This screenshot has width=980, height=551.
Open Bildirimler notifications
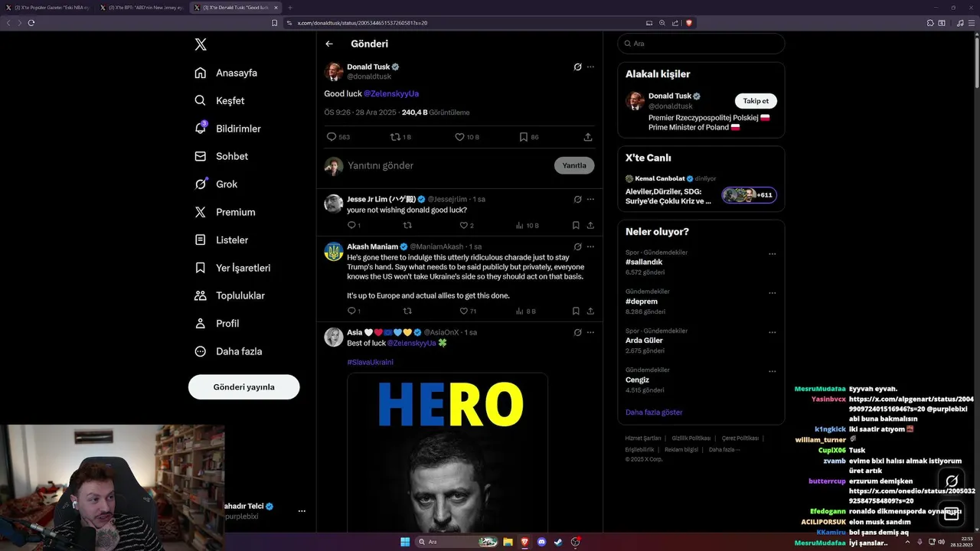coord(227,129)
